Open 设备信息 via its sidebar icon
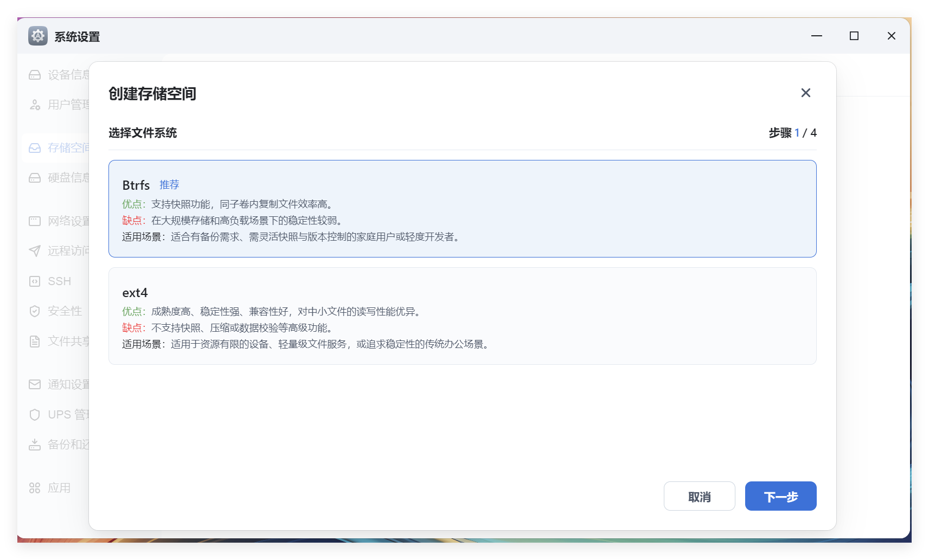Screen dimensions: 929x560 tap(35, 75)
